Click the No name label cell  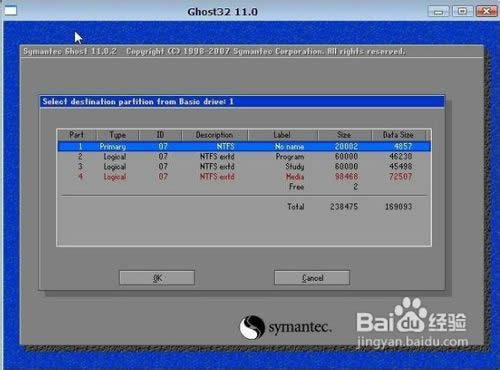[289, 146]
